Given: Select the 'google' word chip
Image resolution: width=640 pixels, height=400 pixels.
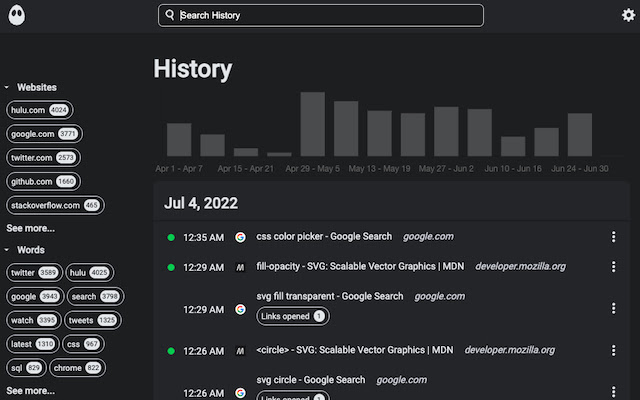Looking at the screenshot, I should (x=35, y=296).
